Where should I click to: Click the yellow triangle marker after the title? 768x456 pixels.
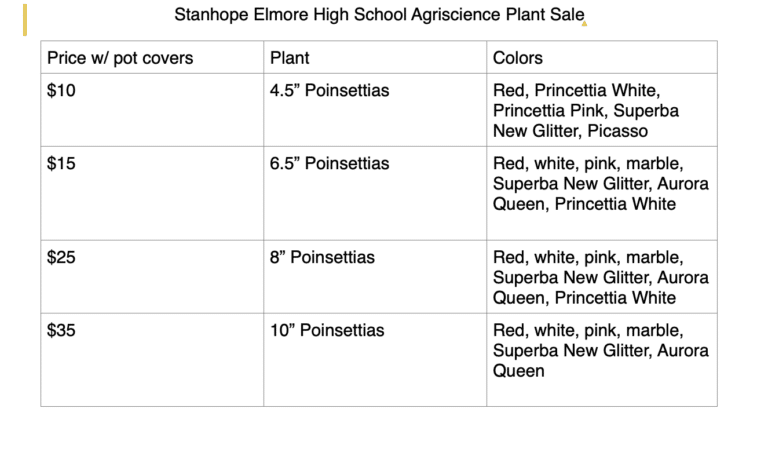point(584,23)
